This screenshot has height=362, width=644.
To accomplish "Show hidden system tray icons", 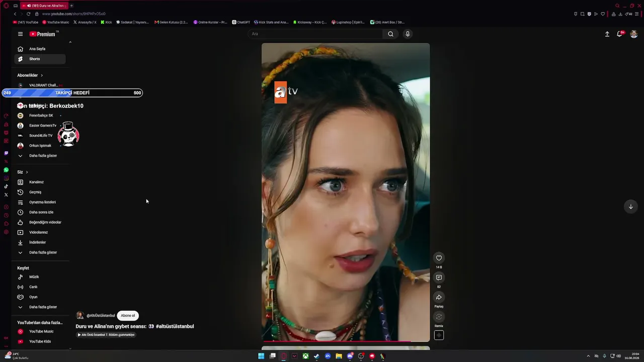I will tap(588, 356).
